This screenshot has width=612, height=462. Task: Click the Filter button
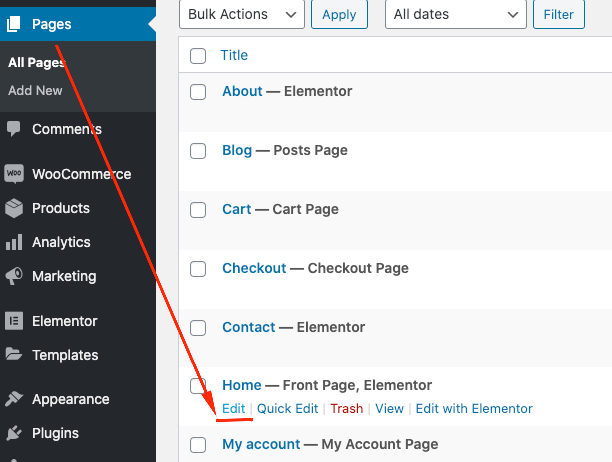pos(559,15)
